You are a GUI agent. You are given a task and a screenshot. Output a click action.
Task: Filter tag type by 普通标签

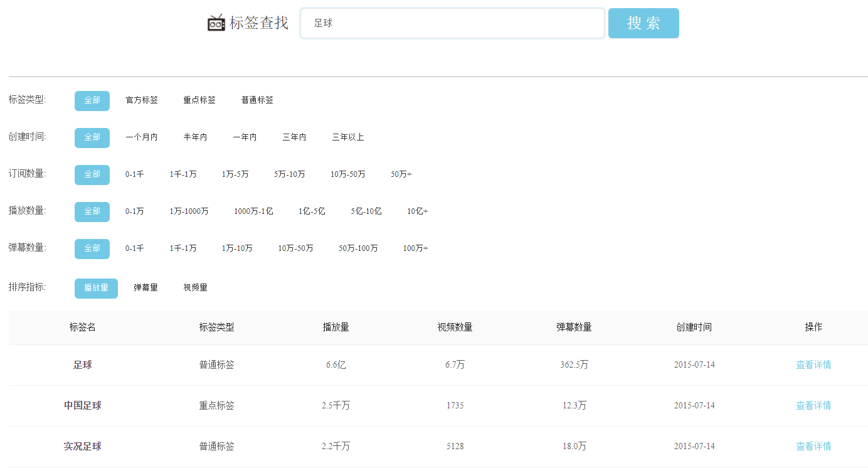coord(257,100)
